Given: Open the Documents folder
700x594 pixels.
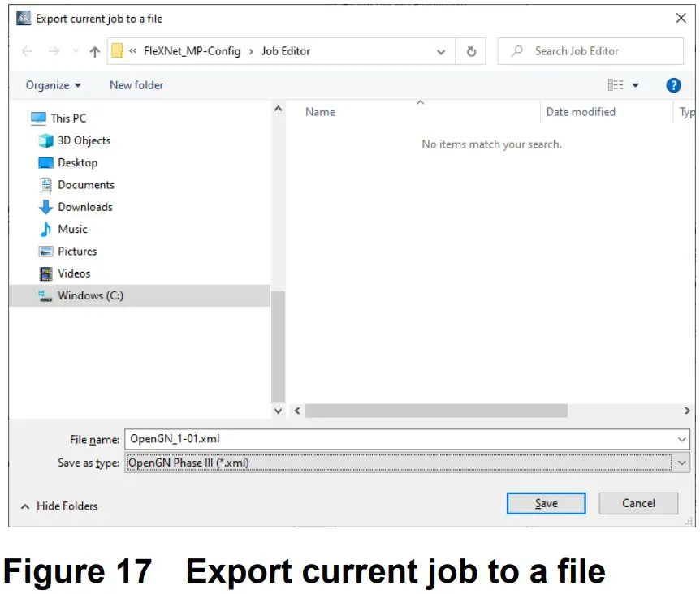Looking at the screenshot, I should pyautogui.click(x=86, y=185).
